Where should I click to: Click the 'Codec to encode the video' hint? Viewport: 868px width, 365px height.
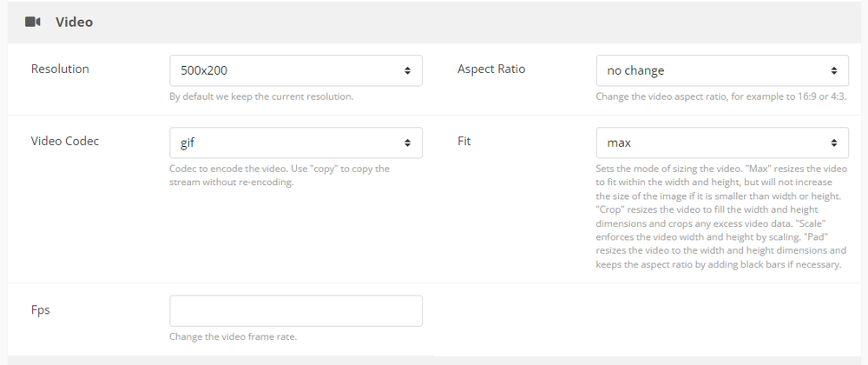279,175
